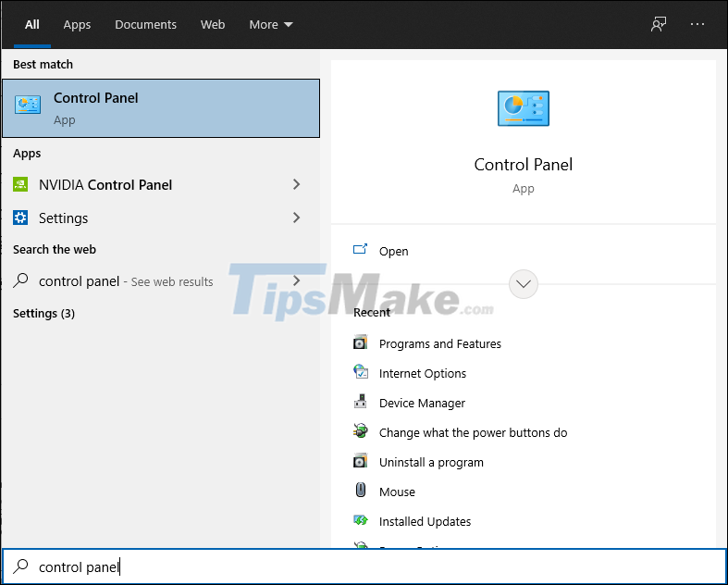Click the large Control Panel preview icon

click(524, 108)
